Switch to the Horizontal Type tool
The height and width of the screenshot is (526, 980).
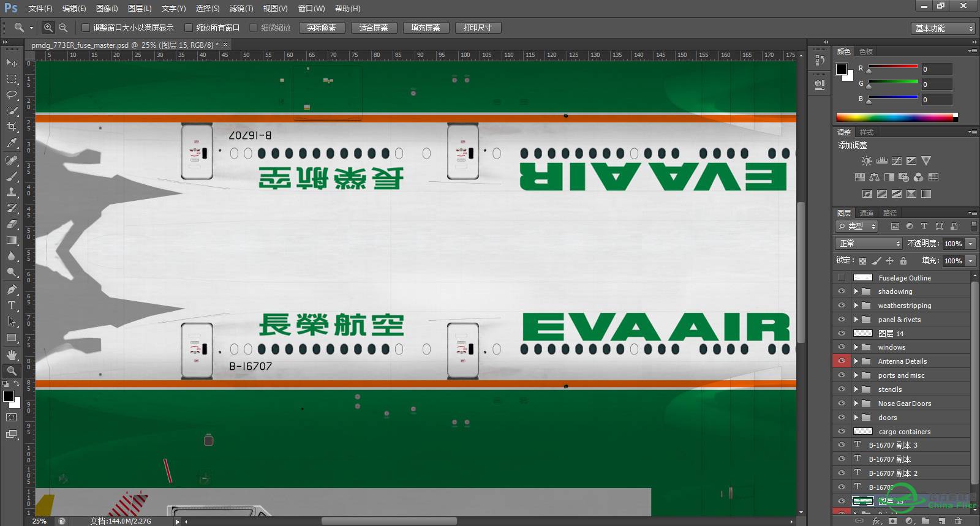11,305
